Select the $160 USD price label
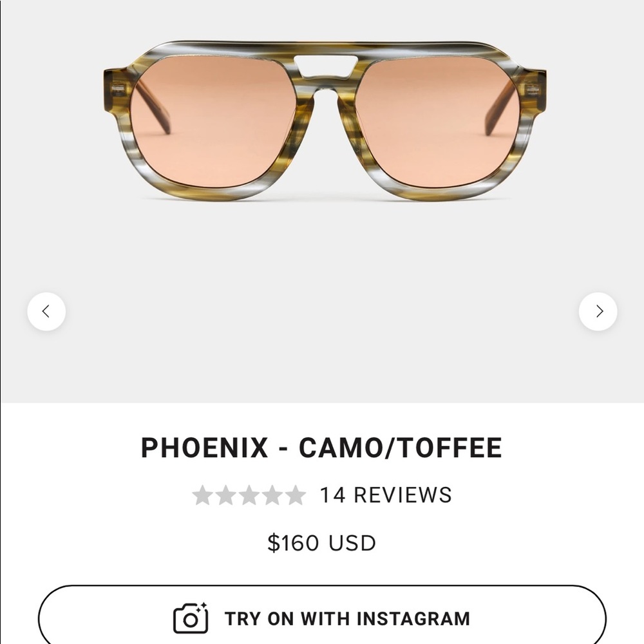644x644 pixels. (x=322, y=542)
